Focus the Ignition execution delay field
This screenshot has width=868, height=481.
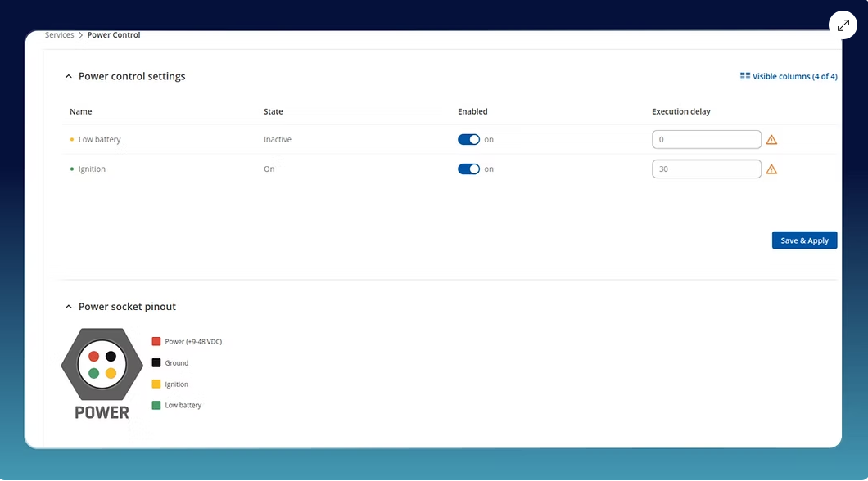coord(706,169)
